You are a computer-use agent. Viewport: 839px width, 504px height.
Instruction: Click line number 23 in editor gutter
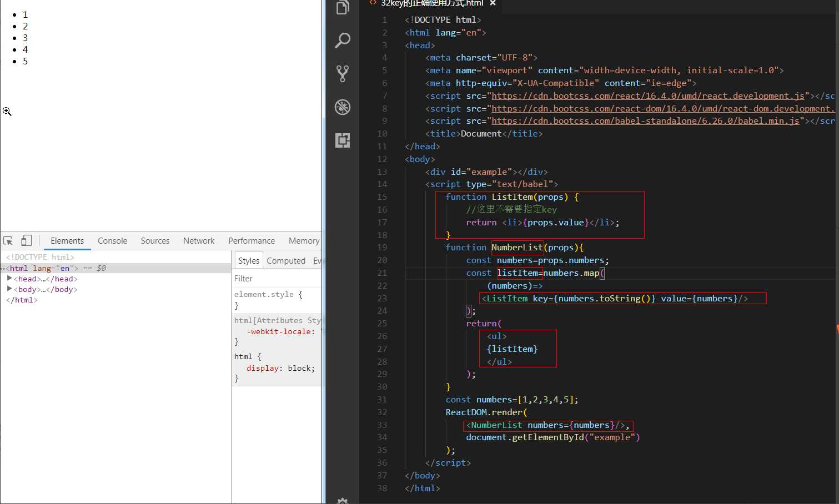[382, 298]
